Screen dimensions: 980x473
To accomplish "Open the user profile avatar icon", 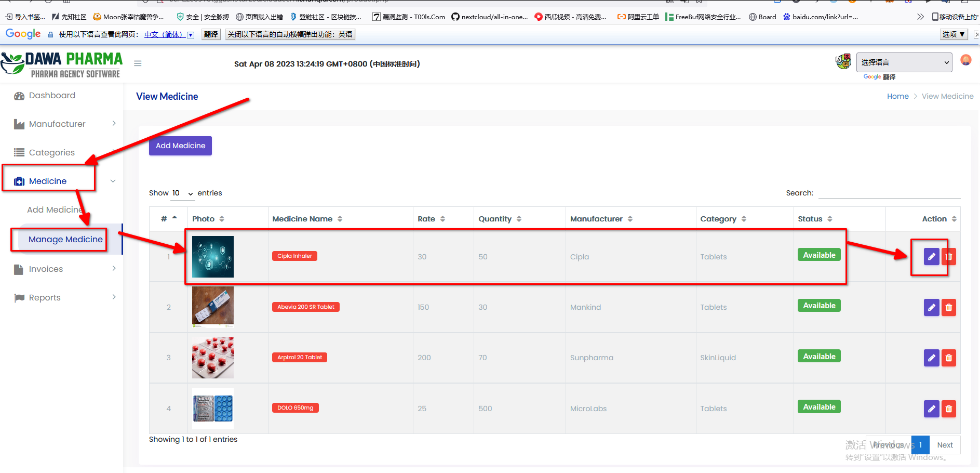I will point(965,60).
